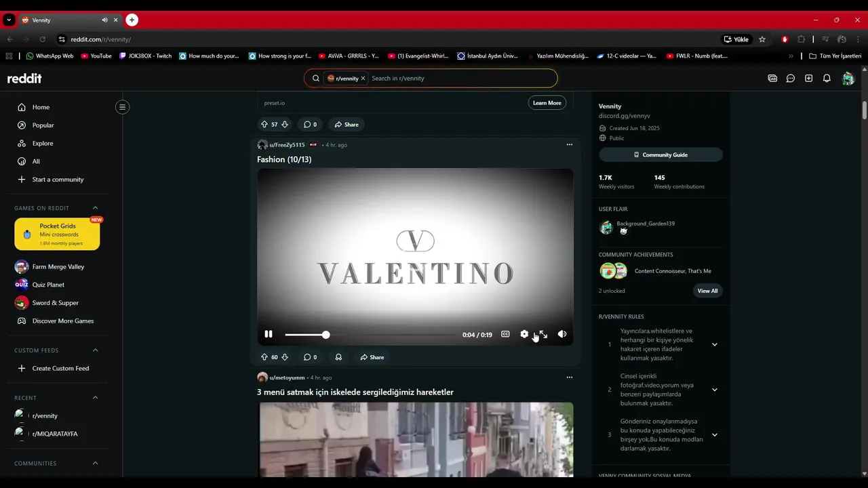
Task: Enter fullscreen on the video
Action: point(543,334)
